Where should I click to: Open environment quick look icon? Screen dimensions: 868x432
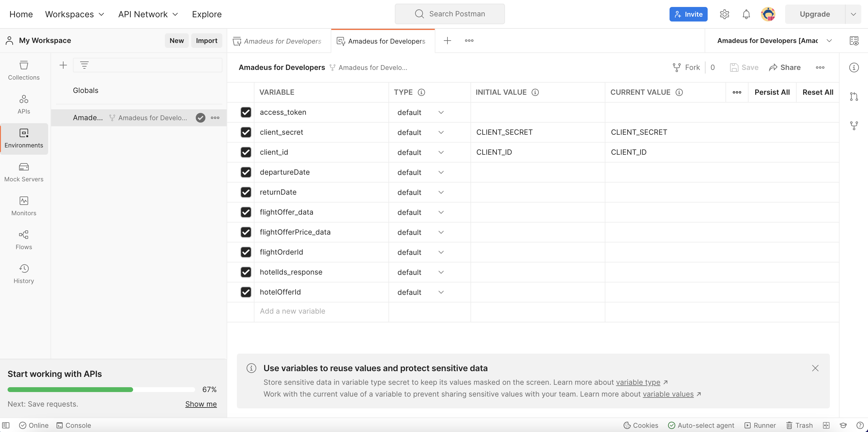[854, 41]
